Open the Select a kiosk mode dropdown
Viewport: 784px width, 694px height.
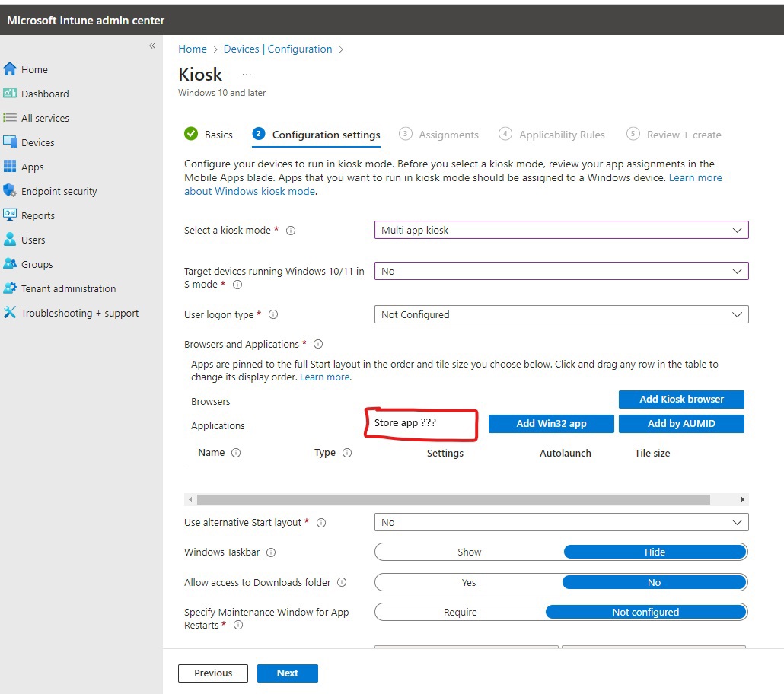pos(562,230)
